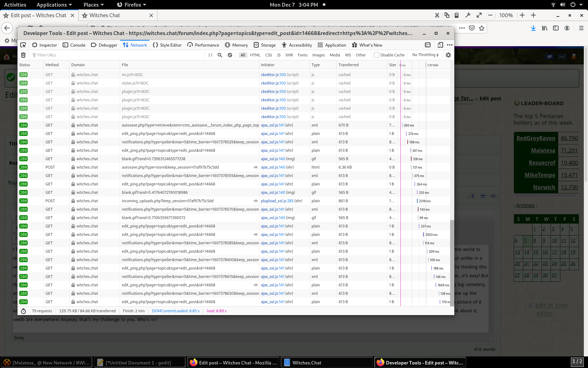Enable the Disable Cache checkbox
This screenshot has width=588, height=368.
tap(377, 55)
